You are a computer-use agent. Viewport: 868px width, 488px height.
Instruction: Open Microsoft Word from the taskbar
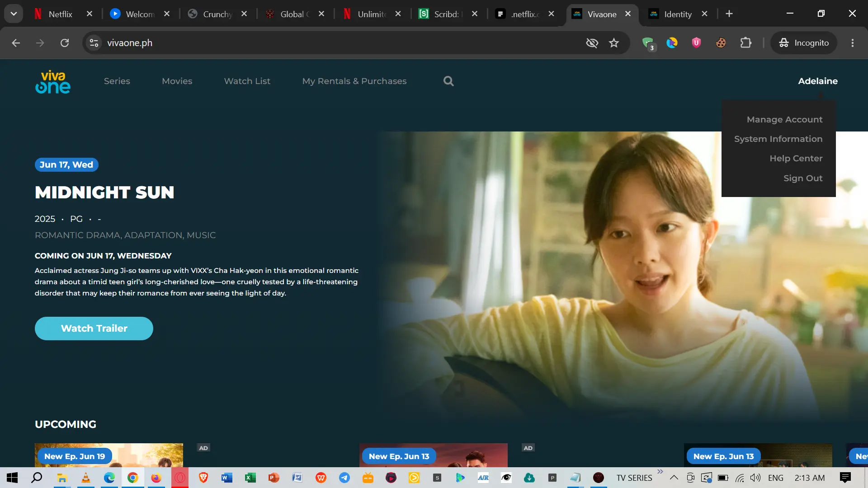click(x=226, y=478)
